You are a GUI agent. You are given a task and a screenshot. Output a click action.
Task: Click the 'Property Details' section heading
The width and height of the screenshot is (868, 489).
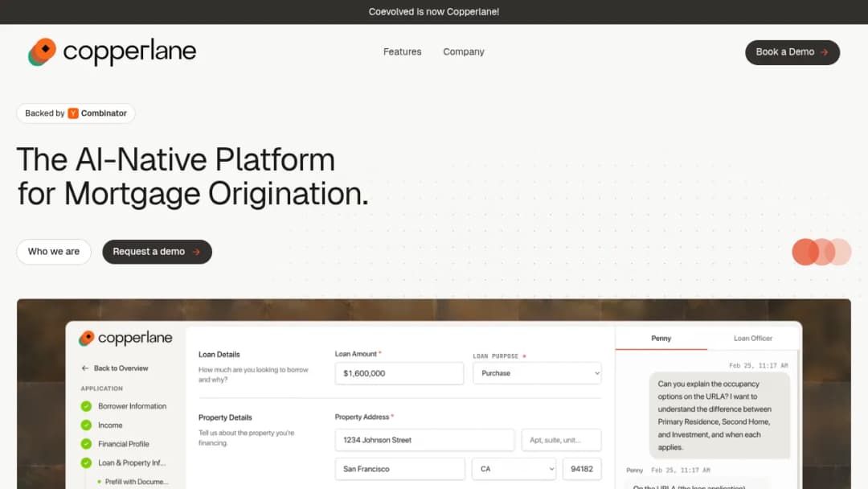225,417
